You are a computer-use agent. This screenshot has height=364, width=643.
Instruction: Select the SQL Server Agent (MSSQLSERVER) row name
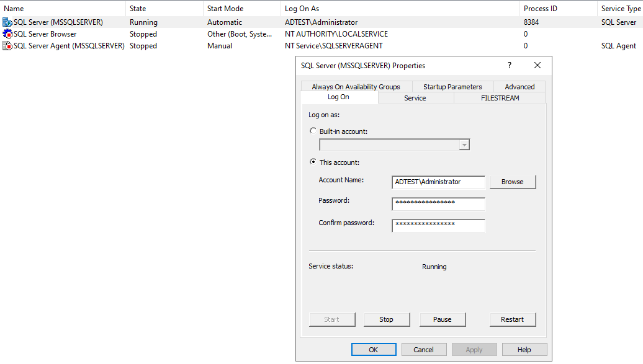[x=69, y=46]
